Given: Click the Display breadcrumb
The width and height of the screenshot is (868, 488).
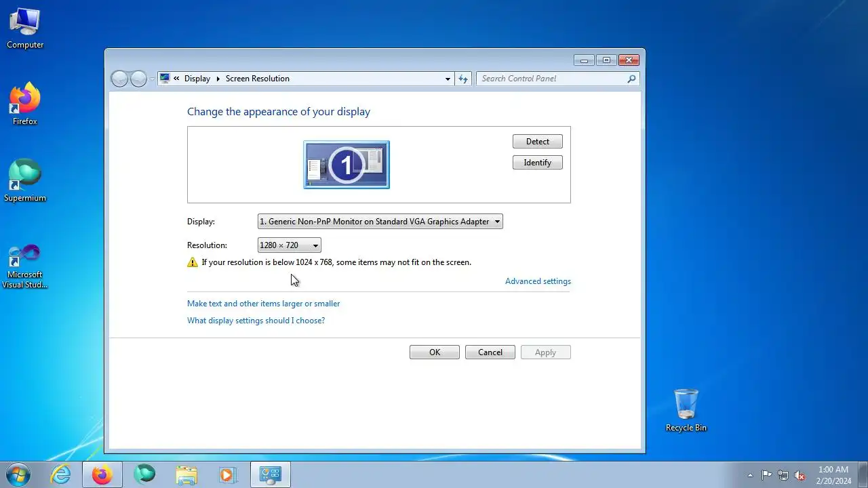Looking at the screenshot, I should [197, 79].
